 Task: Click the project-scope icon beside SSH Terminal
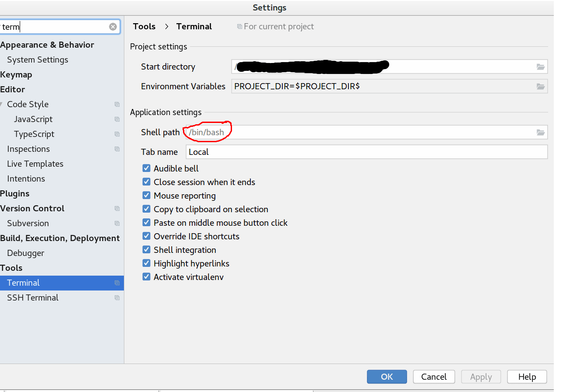116,297
